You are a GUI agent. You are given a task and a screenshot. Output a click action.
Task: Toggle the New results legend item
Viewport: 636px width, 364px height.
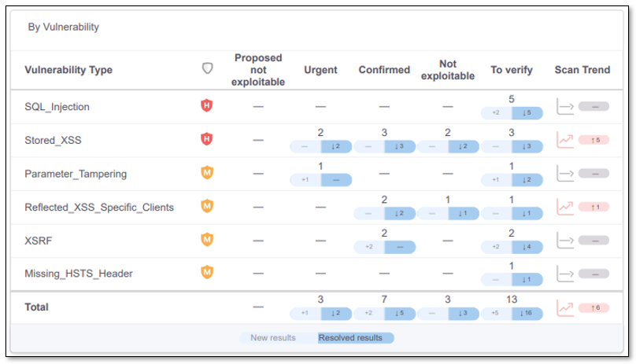(273, 338)
